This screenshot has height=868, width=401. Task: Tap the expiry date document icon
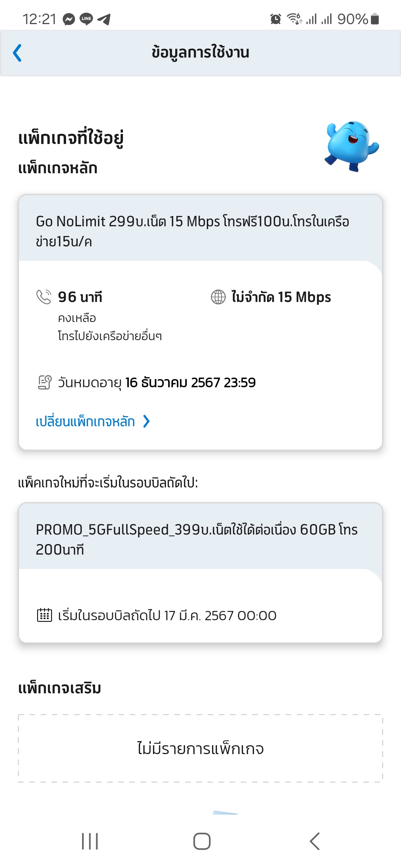pyautogui.click(x=45, y=382)
